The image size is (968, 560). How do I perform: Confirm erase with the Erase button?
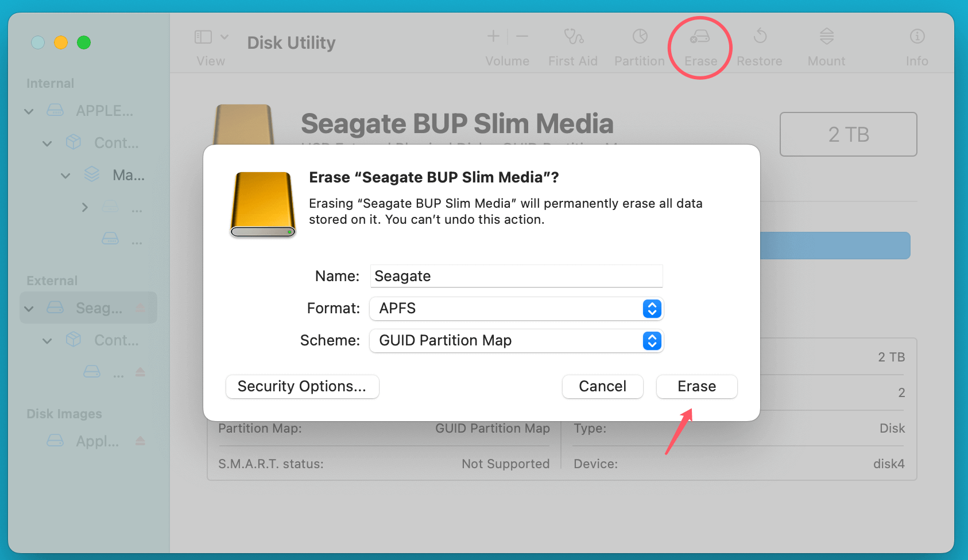tap(696, 386)
